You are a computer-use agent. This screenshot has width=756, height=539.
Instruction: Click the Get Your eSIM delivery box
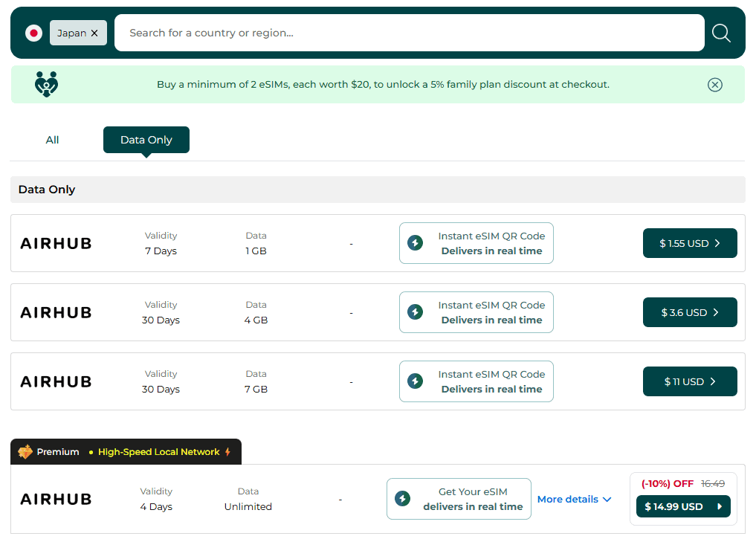pos(459,499)
